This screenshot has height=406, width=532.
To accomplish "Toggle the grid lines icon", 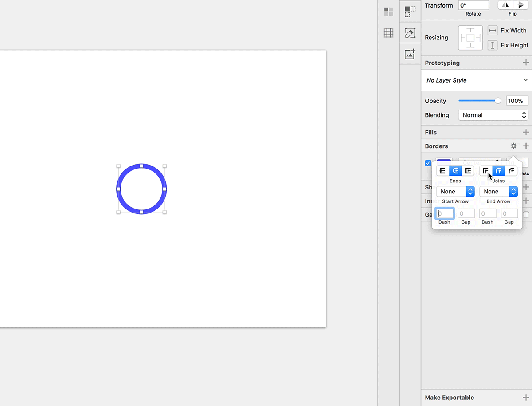I will click(x=388, y=32).
